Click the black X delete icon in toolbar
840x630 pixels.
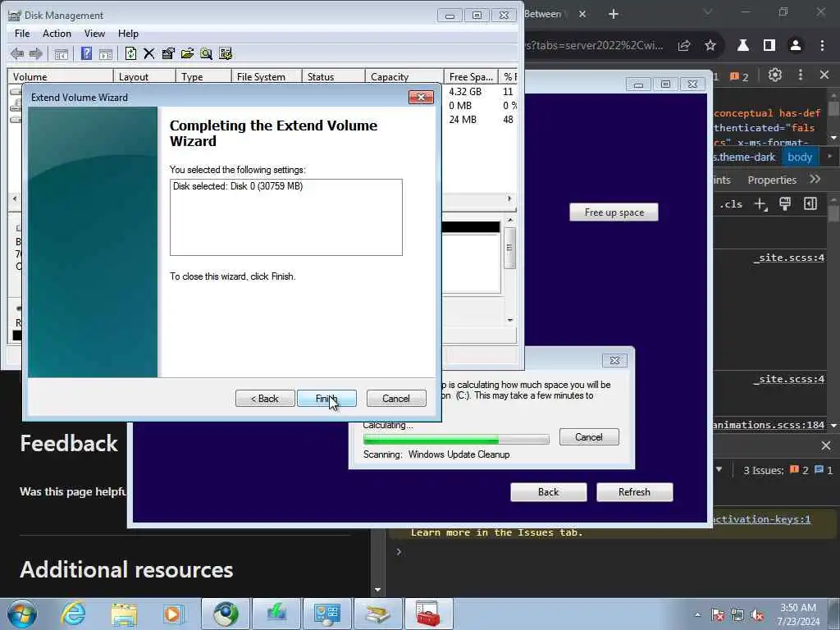149,53
